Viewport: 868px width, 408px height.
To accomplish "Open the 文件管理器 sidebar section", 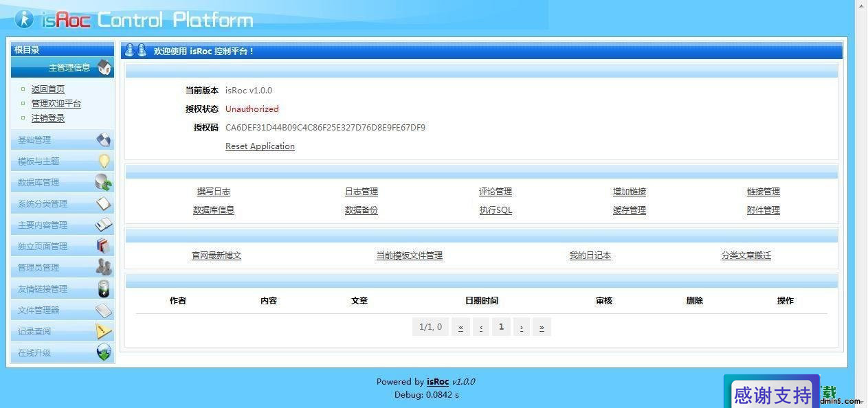I will [63, 310].
